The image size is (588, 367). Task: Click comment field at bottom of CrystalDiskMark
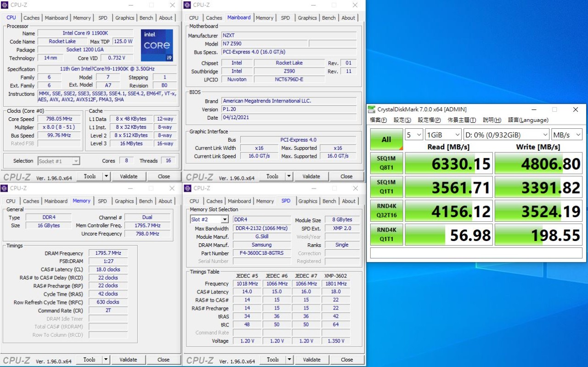click(476, 253)
